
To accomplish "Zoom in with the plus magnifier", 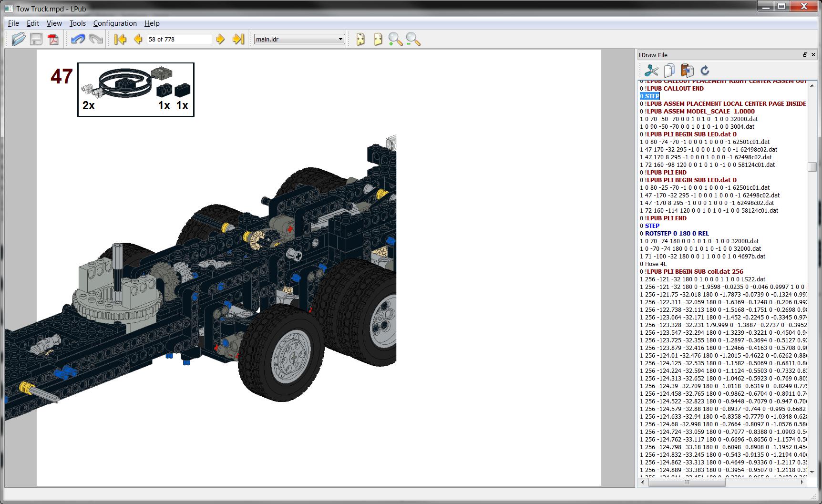I will click(x=395, y=39).
